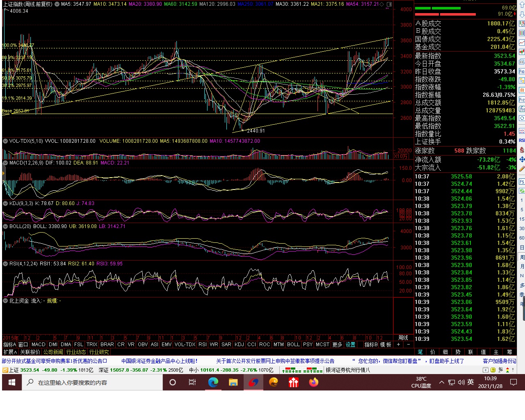Image resolution: width=525 pixels, height=420 pixels.
Task: Switch to 5-minute period
Action: 522,210
